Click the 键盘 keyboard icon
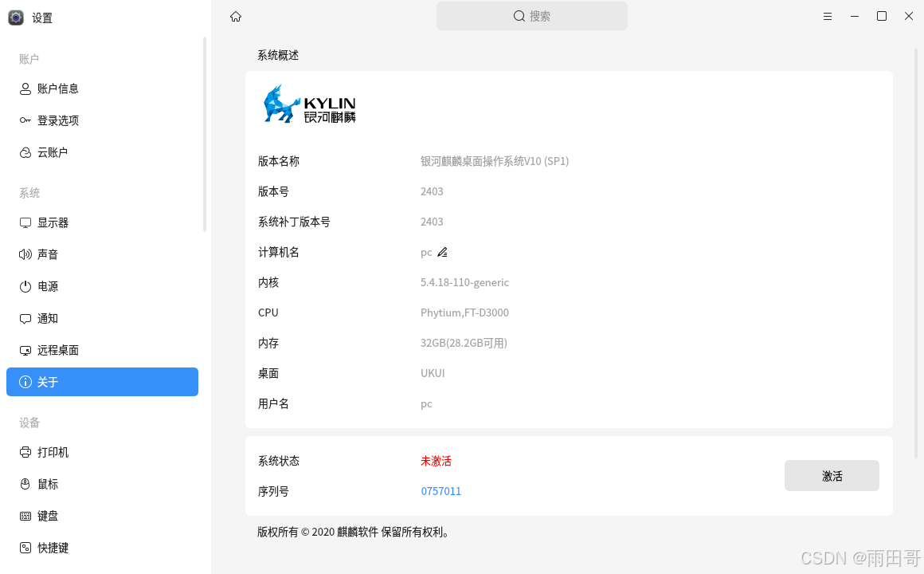This screenshot has height=574, width=924. coord(25,516)
